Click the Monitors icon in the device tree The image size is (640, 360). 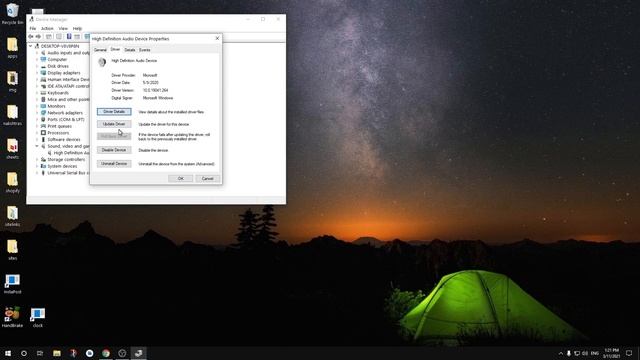click(x=43, y=106)
